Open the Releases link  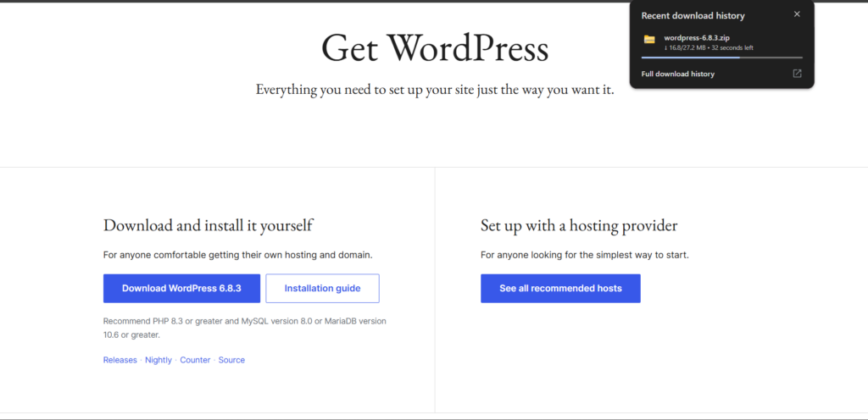tap(120, 360)
